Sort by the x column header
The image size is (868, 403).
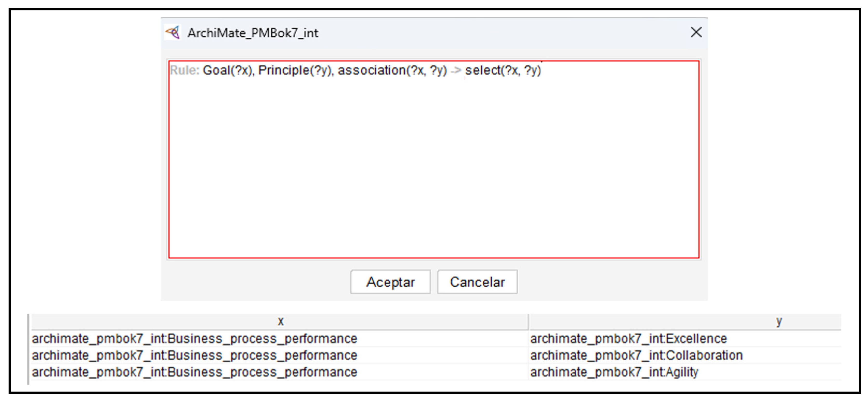pyautogui.click(x=280, y=321)
